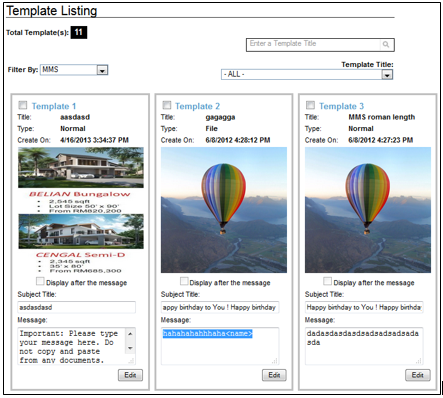Click the search magnifier icon
This screenshot has height=398, width=443.
(x=386, y=44)
